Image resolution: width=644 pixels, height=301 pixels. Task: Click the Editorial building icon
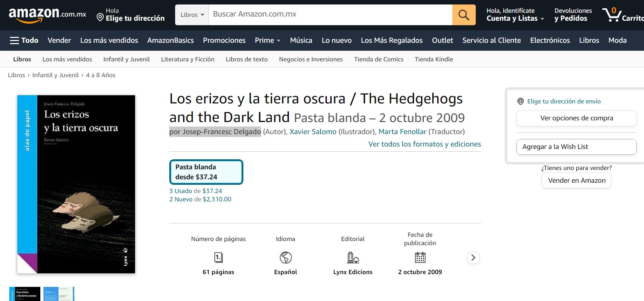353,258
